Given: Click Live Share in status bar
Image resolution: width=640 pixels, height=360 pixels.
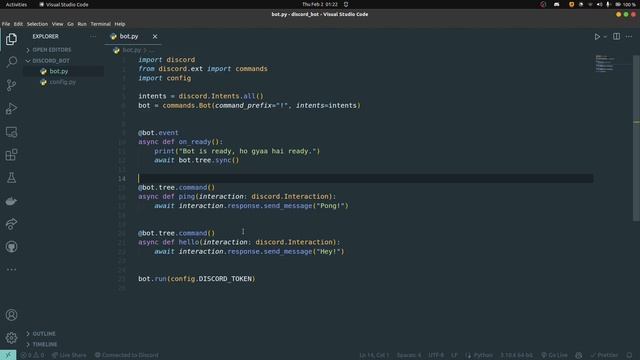Looking at the screenshot, I should 69,355.
